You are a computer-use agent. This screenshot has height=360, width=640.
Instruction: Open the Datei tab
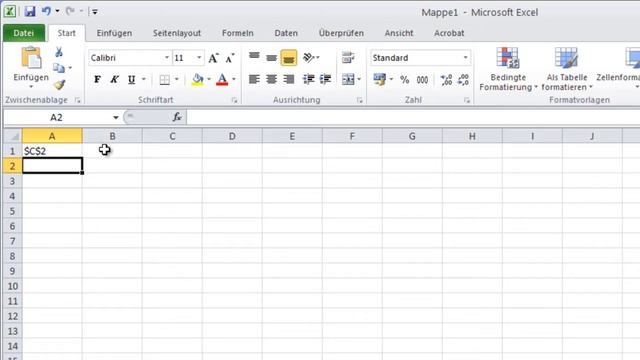click(x=24, y=33)
